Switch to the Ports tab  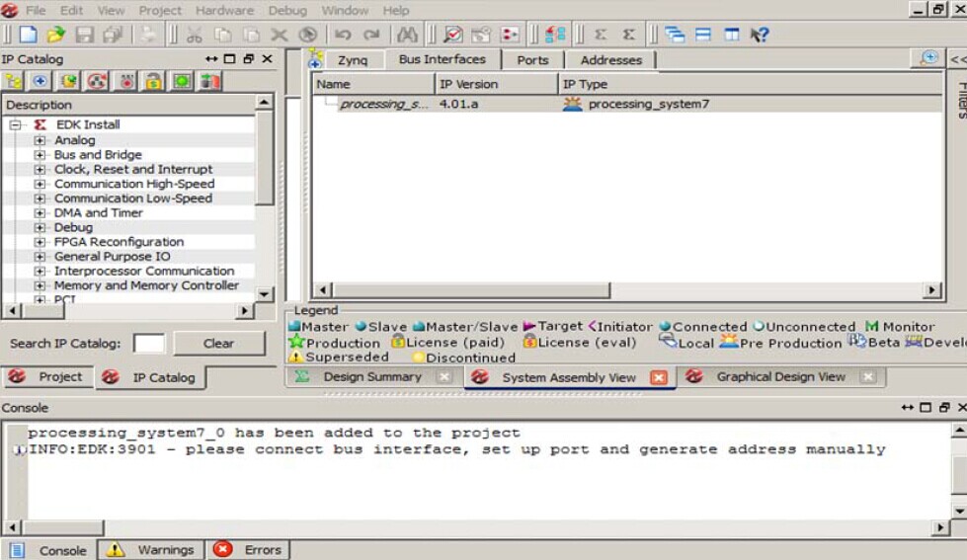(x=532, y=60)
